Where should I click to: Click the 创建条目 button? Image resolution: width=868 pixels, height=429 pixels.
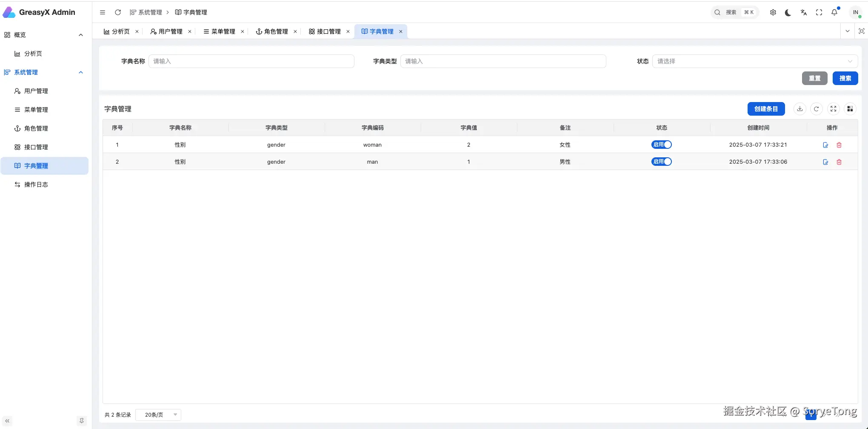point(766,109)
